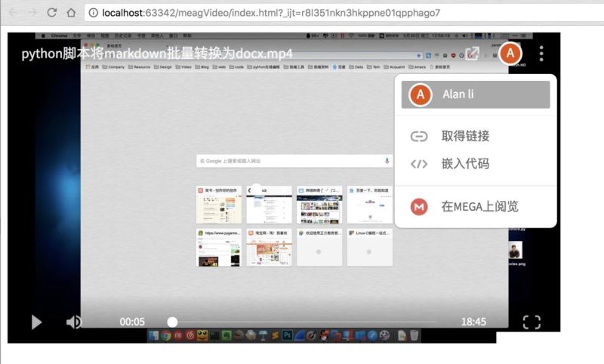
Task: Reload the page from the browser toolbar
Action: [51, 13]
